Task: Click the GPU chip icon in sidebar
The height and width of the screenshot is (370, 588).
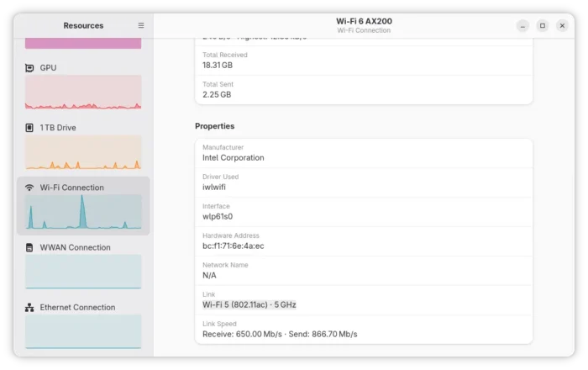Action: click(x=30, y=68)
